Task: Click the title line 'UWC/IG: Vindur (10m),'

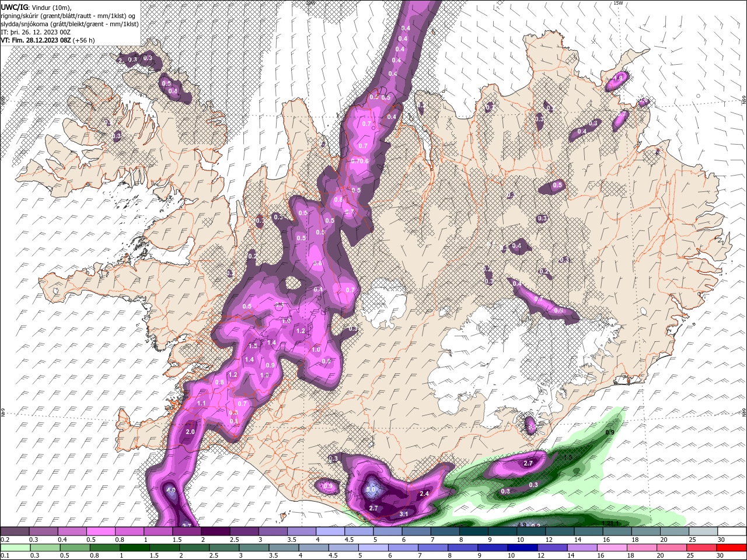Action: pos(36,7)
